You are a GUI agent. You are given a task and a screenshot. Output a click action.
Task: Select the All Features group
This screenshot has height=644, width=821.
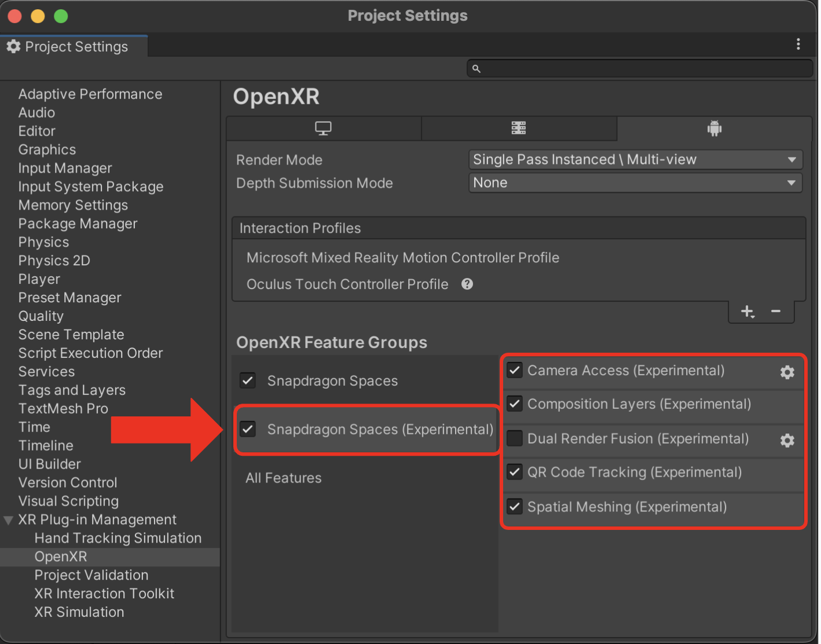[283, 478]
